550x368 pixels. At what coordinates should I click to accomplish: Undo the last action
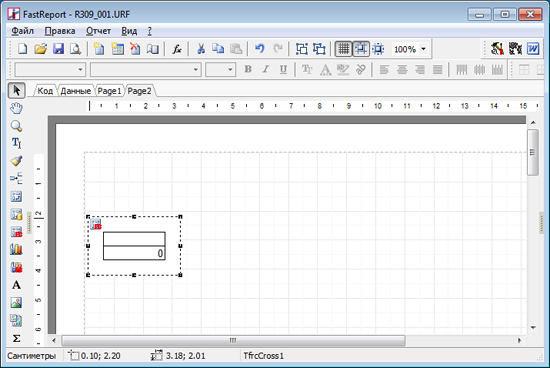[x=260, y=49]
